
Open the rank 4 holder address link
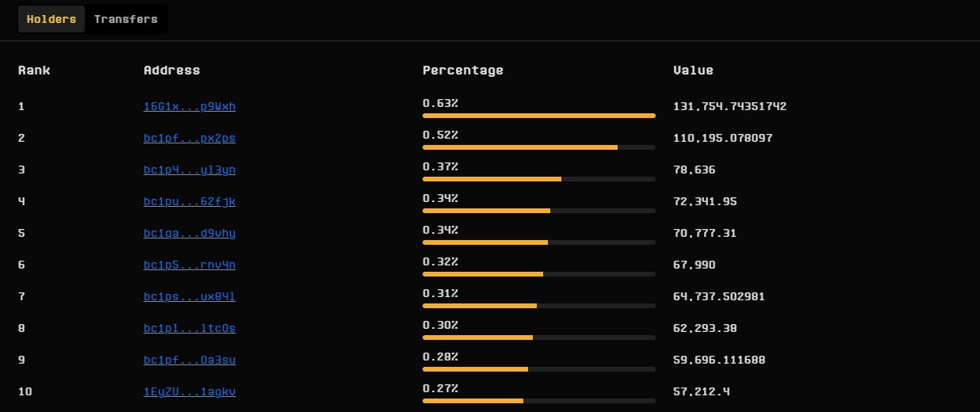click(189, 201)
